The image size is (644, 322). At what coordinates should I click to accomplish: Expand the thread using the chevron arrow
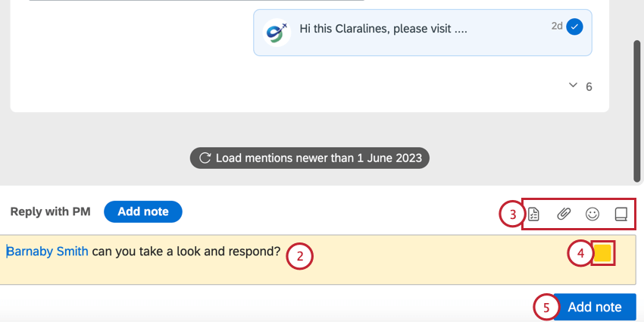click(x=573, y=86)
